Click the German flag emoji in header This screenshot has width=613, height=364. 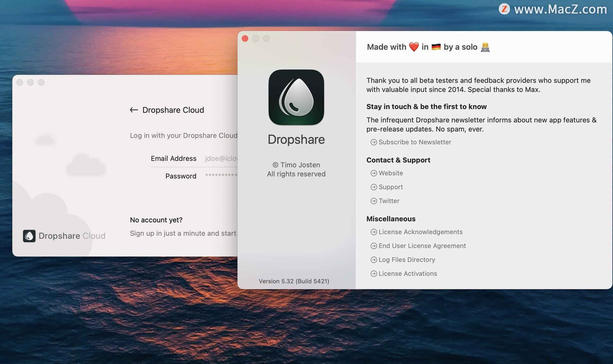point(436,47)
